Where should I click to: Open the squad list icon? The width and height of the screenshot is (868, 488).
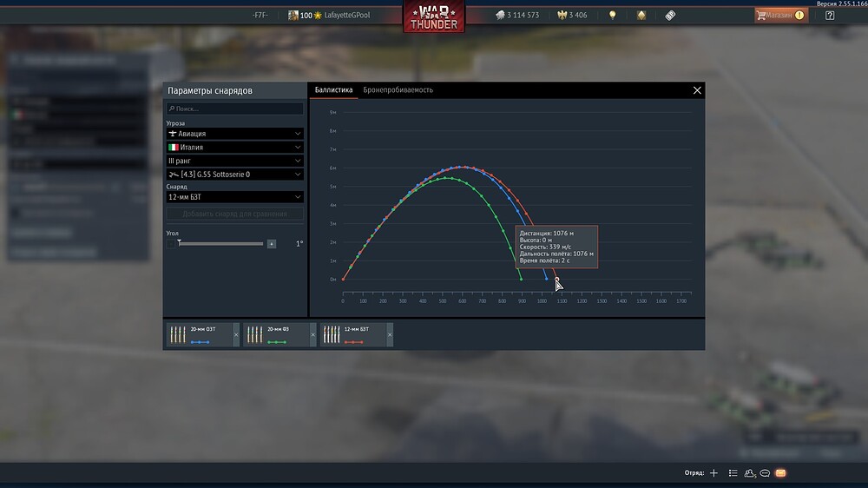click(733, 473)
